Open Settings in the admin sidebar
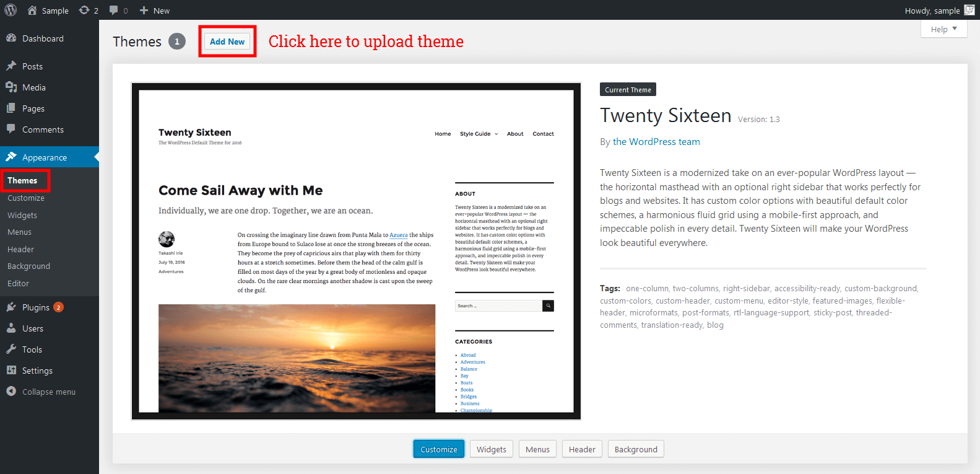 point(37,371)
